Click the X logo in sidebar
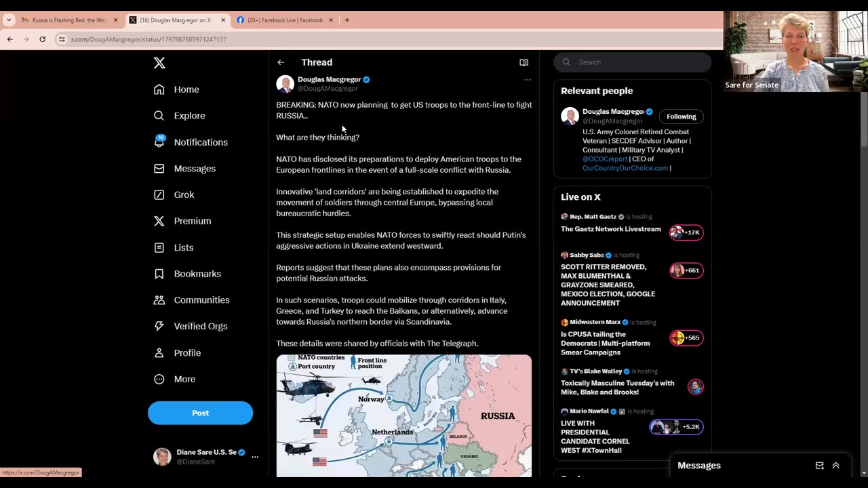The image size is (868, 488). pos(159,63)
